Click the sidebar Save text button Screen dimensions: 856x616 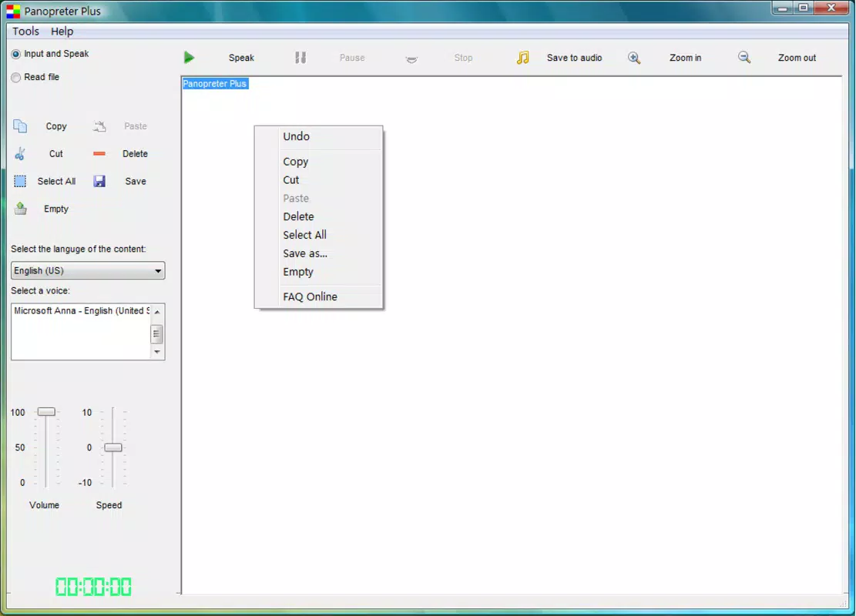[136, 181]
